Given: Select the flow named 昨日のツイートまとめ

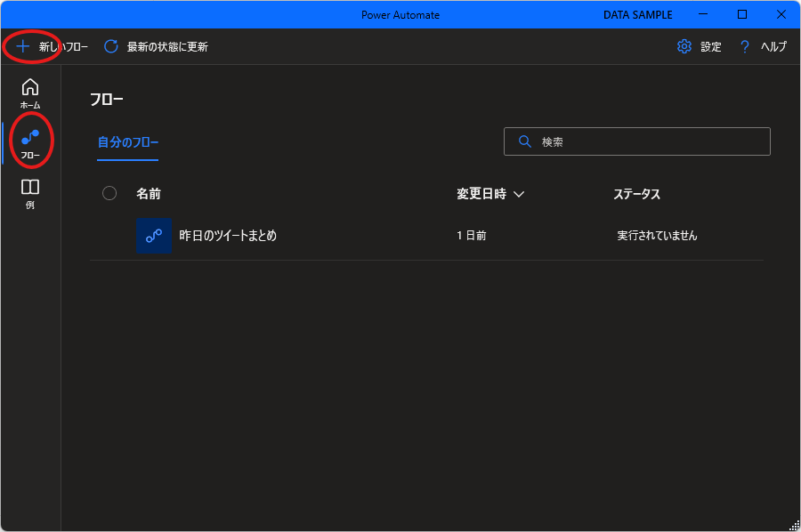Looking at the screenshot, I should [x=228, y=236].
